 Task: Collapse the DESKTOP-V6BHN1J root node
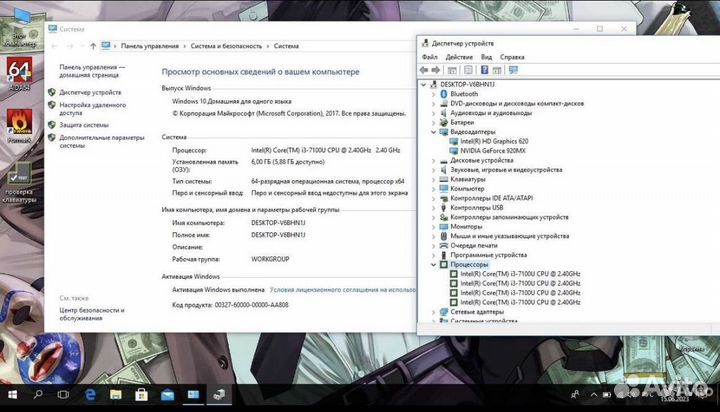(x=423, y=85)
